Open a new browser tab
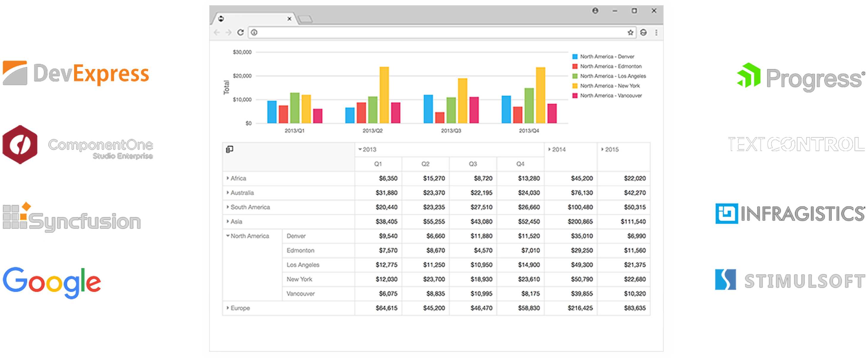Viewport: 868px width, 358px height. pyautogui.click(x=305, y=19)
